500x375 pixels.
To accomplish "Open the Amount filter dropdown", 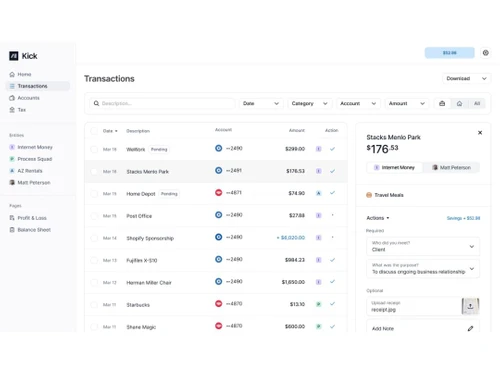I will pyautogui.click(x=407, y=103).
